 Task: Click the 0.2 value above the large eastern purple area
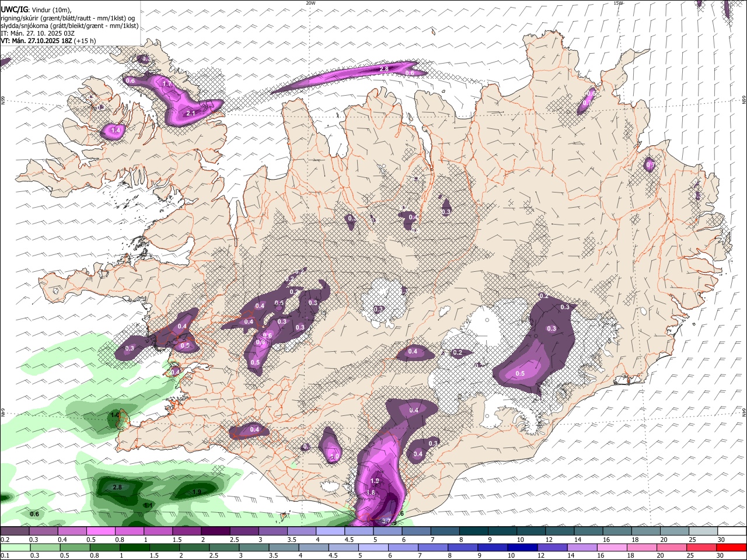point(544,296)
